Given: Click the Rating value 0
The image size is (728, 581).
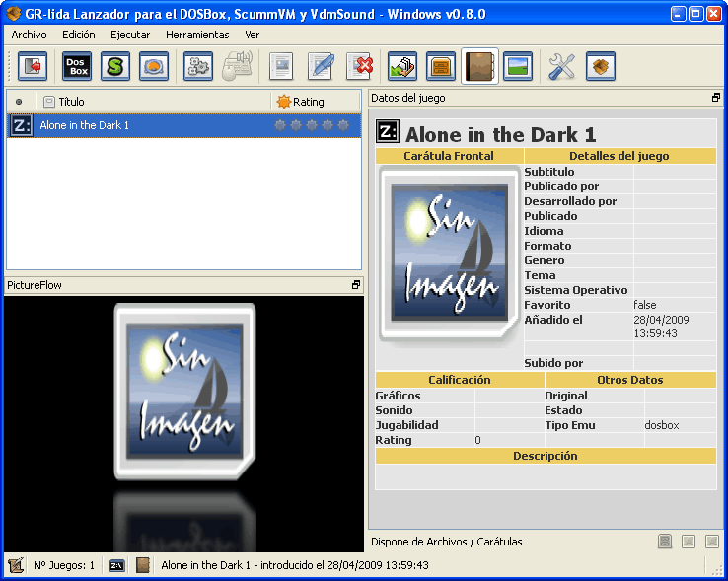Looking at the screenshot, I should point(477,440).
